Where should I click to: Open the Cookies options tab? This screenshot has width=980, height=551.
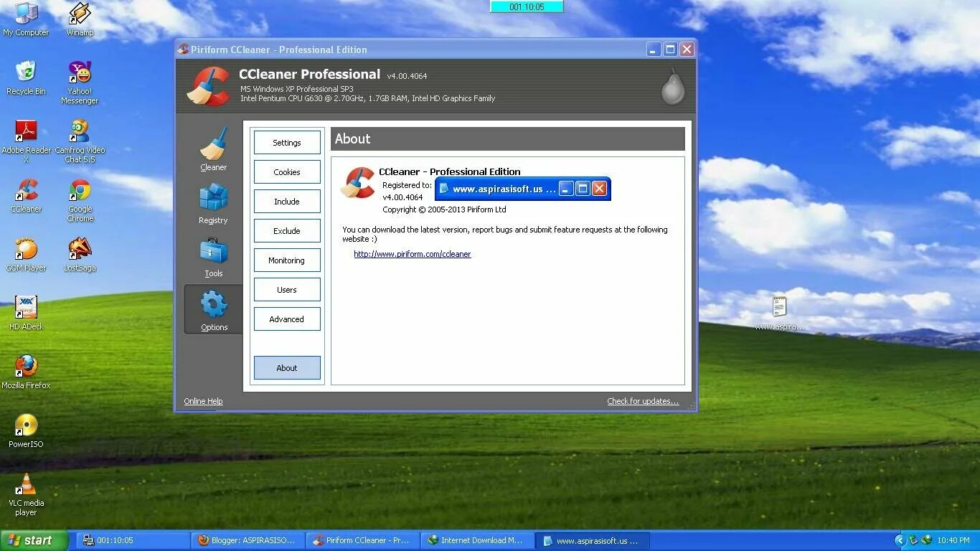(x=287, y=172)
